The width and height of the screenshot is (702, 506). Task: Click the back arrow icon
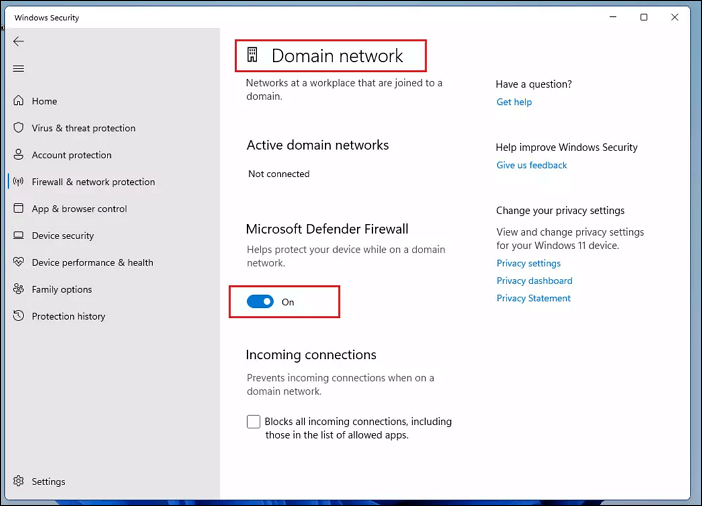point(18,42)
